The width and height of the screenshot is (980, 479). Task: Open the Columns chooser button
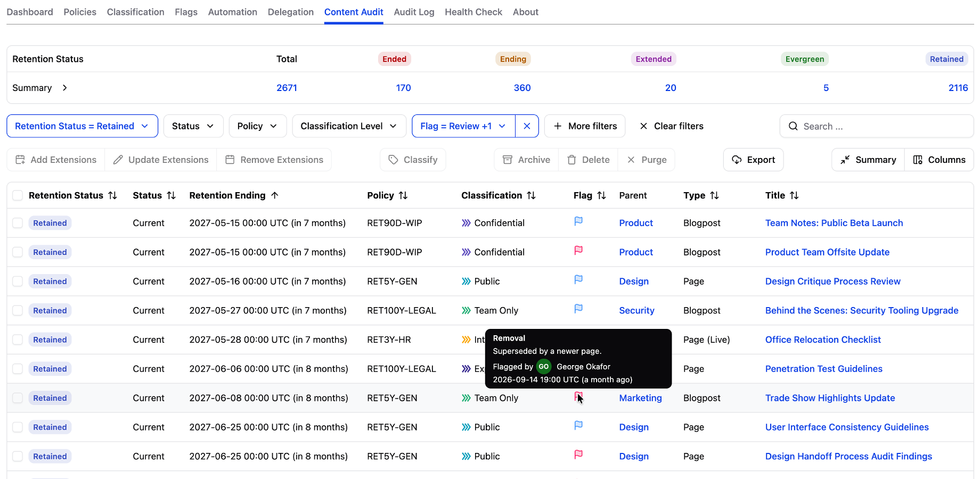coord(939,160)
